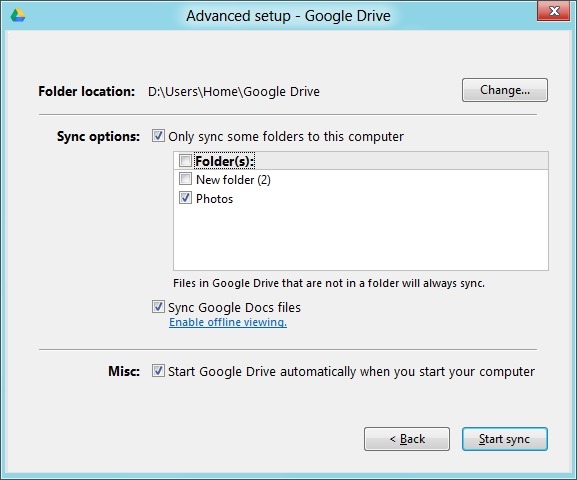This screenshot has width=577, height=480.
Task: Tick the Folder(s): select-all checkbox
Action: pyautogui.click(x=185, y=160)
